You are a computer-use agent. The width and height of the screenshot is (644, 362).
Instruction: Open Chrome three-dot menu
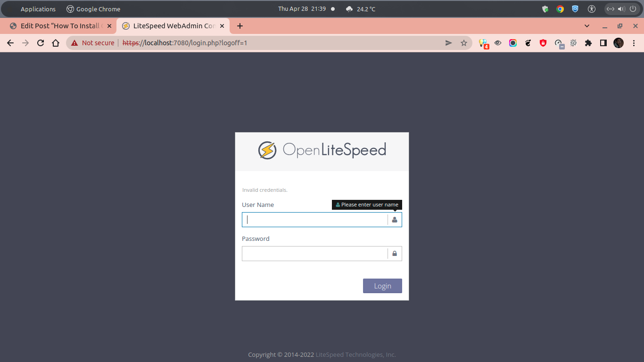634,43
